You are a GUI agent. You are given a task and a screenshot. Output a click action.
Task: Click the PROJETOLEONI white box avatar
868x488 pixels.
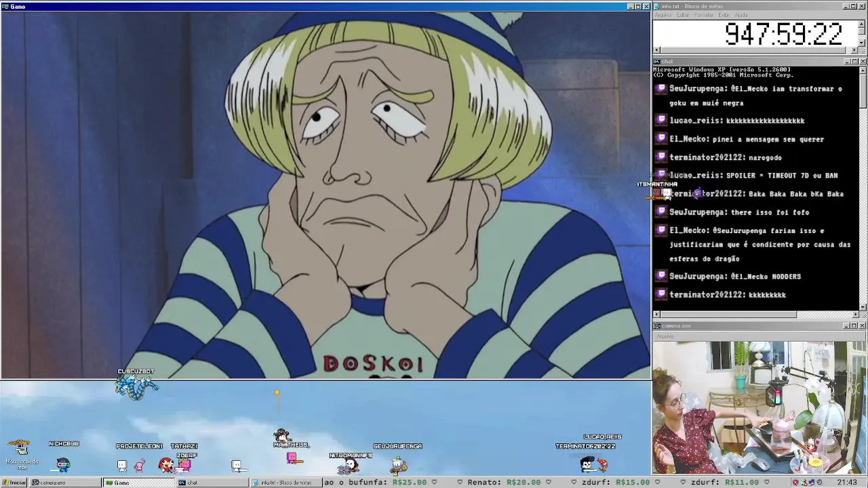point(122,465)
